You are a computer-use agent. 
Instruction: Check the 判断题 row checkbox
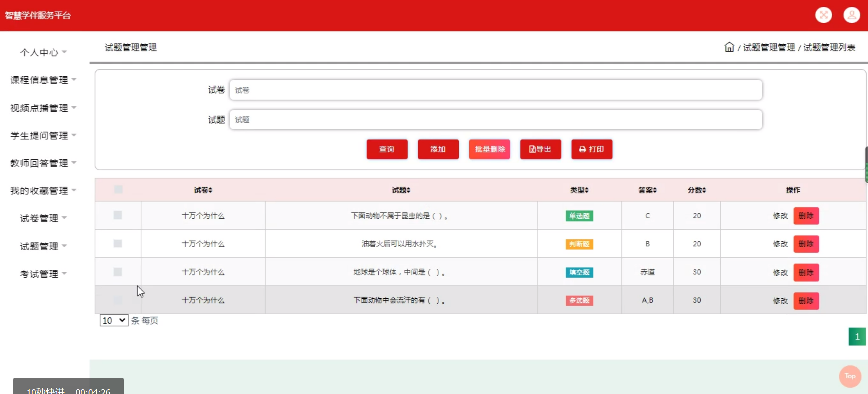tap(118, 243)
